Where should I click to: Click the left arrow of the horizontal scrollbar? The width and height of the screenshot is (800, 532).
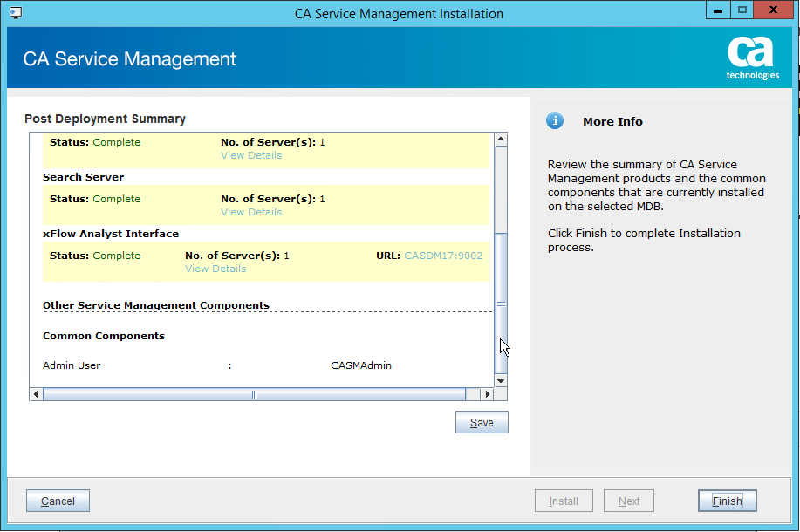click(35, 394)
